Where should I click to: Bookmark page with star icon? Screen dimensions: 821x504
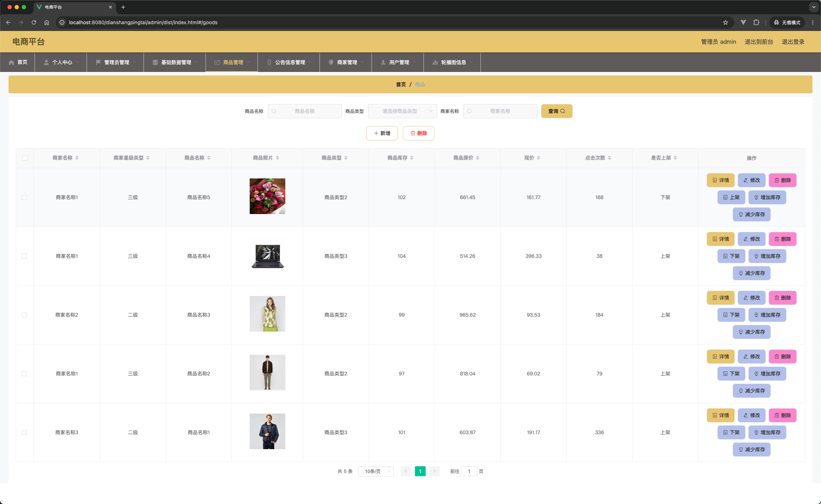point(726,22)
